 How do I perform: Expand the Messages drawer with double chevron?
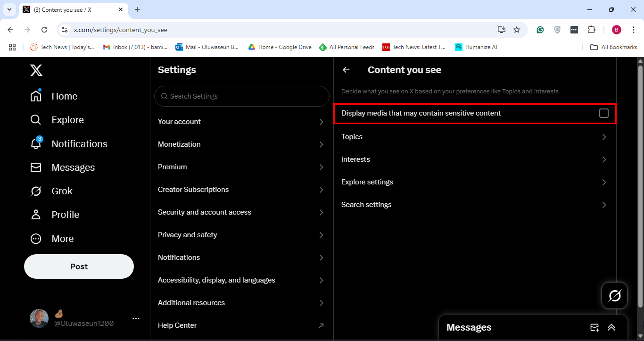pos(611,327)
